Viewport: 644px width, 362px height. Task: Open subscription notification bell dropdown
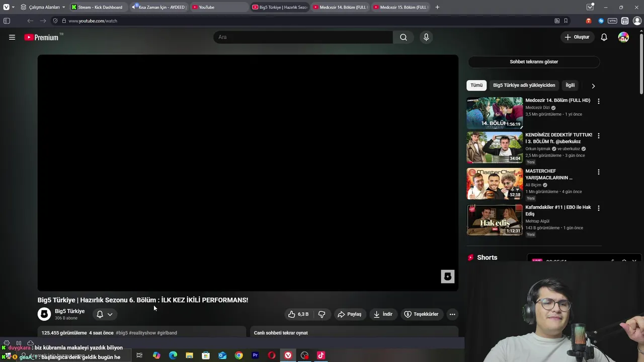pyautogui.click(x=105, y=314)
